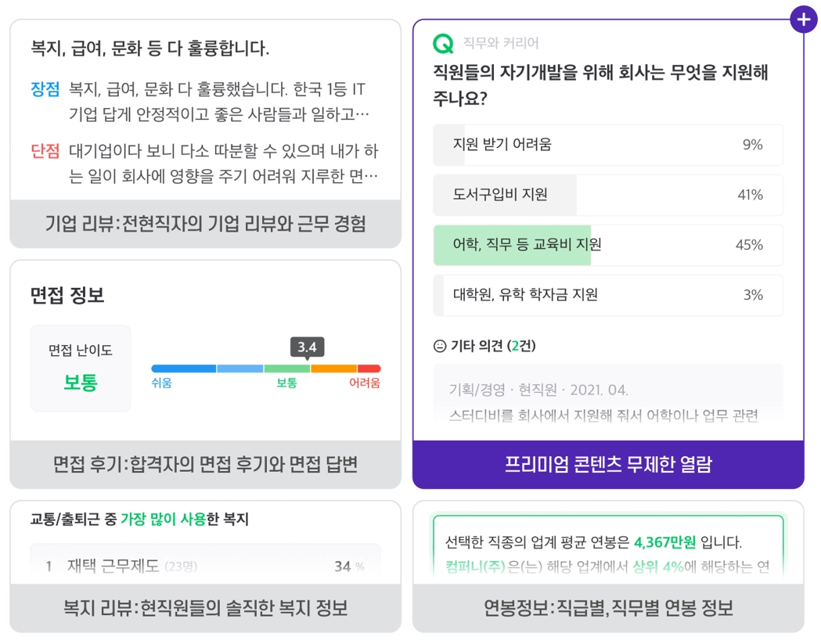The height and width of the screenshot is (644, 821).
Task: Open 연봉정보 card caption
Action: point(608,608)
